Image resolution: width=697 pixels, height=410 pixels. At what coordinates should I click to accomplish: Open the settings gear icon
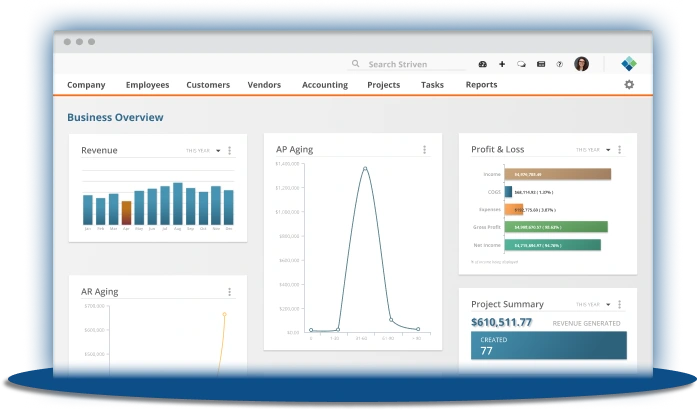pyautogui.click(x=629, y=84)
